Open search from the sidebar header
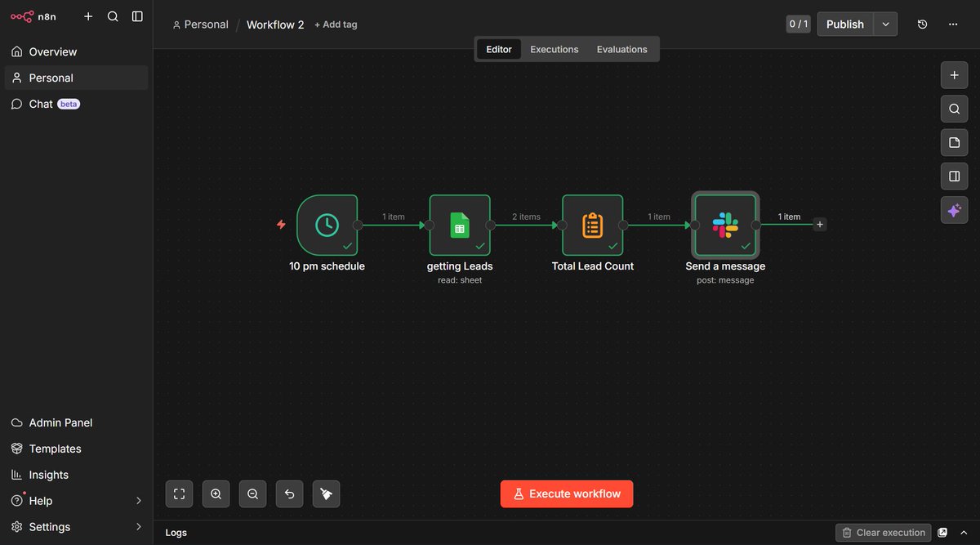This screenshot has width=980, height=545. point(113,16)
